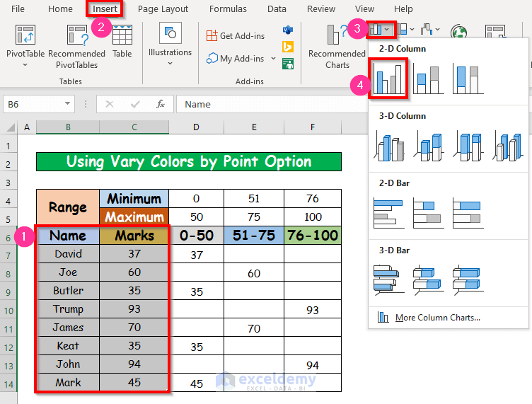The width and height of the screenshot is (532, 404).
Task: Pick the 3-D Stacked Bar chart
Action: click(428, 280)
